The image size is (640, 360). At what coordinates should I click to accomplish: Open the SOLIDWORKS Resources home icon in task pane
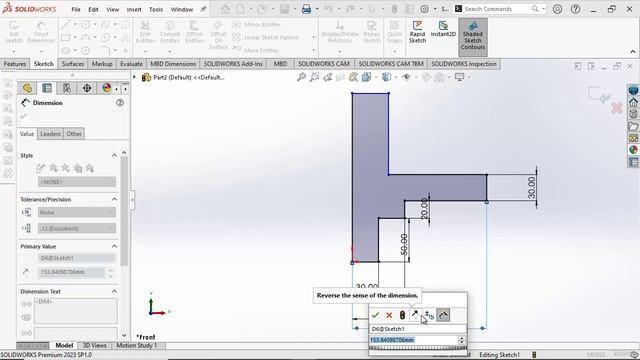point(633,102)
